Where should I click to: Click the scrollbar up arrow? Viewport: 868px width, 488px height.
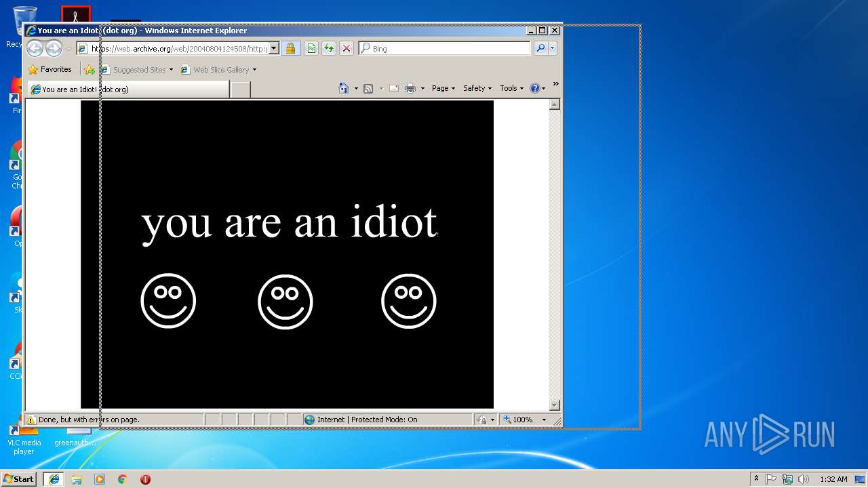click(555, 104)
